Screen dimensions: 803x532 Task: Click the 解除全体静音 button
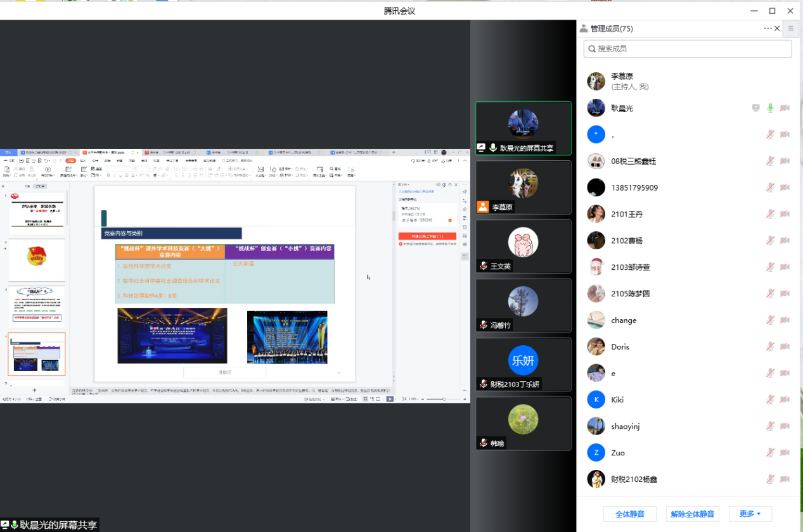pos(692,514)
